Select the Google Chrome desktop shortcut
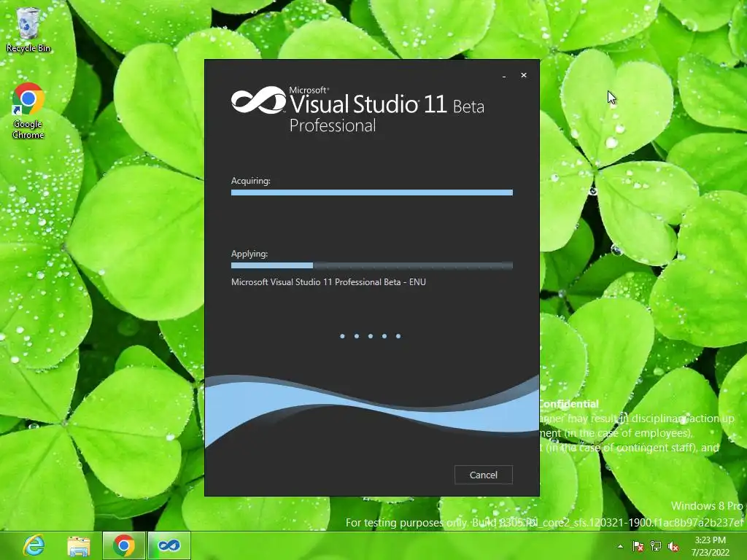Viewport: 747px width, 560px height. [x=28, y=111]
